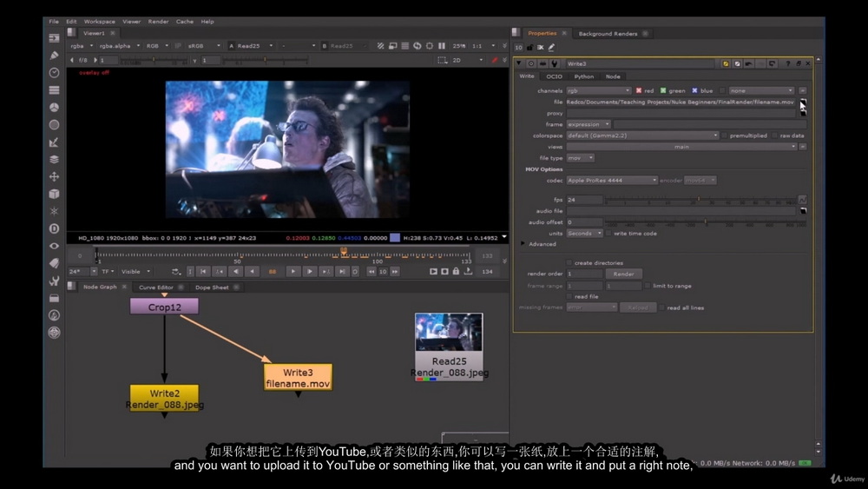The width and height of the screenshot is (868, 489).
Task: Open the Image nodes toolbar icon
Action: (x=54, y=38)
